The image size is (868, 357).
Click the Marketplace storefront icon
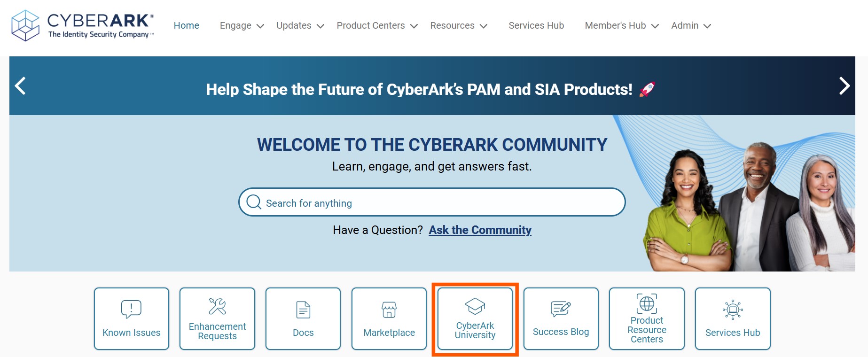pyautogui.click(x=389, y=310)
